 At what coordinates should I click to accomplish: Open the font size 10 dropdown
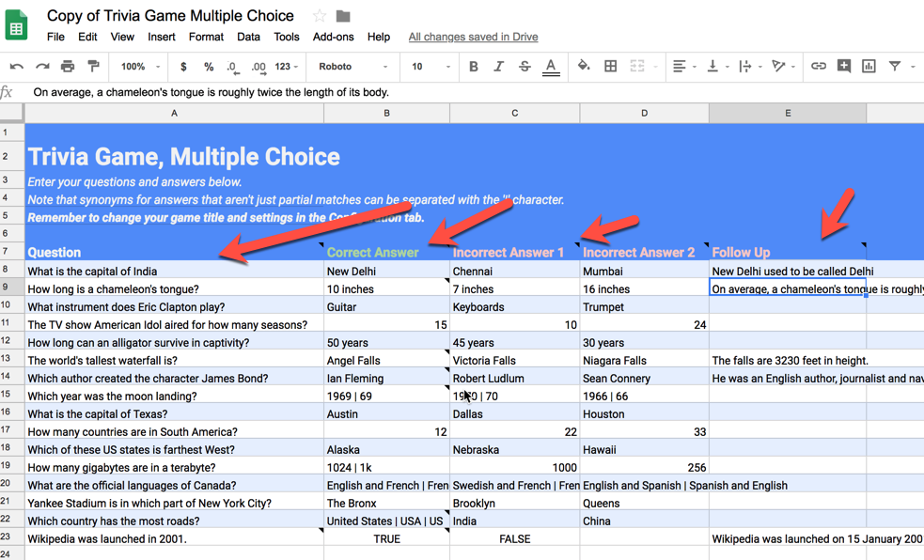[x=431, y=67]
